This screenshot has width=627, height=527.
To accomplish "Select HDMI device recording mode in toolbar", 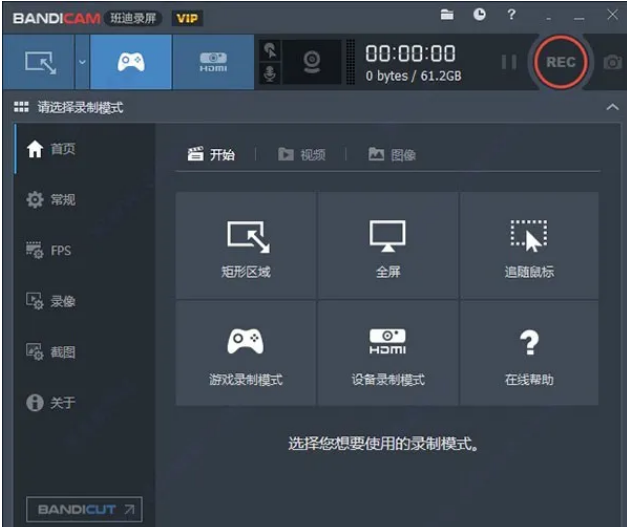I will (213, 62).
